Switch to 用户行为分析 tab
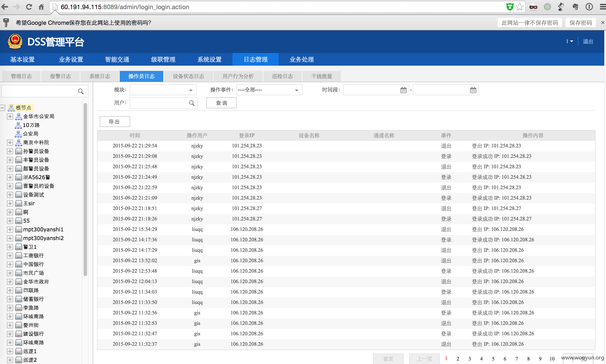This screenshot has height=364, width=606. 238,76
